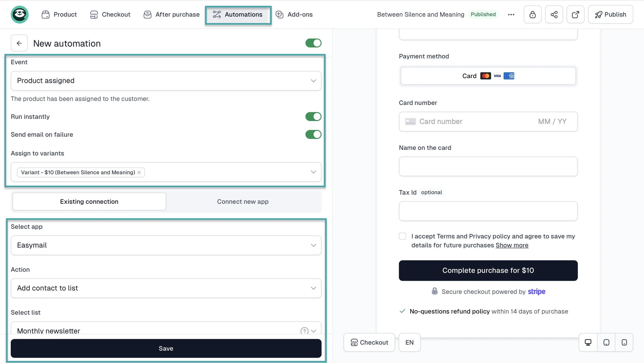Select the Automations tab
The image size is (644, 363).
pyautogui.click(x=238, y=14)
